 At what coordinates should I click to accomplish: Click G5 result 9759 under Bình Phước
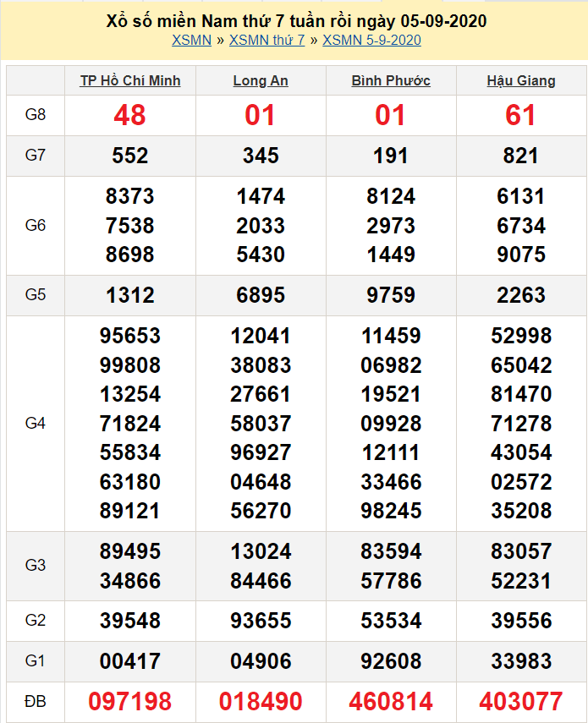tap(391, 295)
